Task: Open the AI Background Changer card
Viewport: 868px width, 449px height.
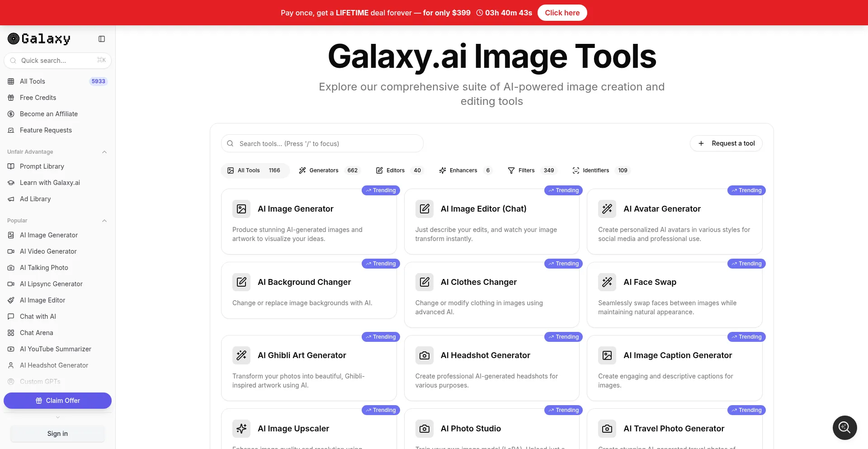Action: [x=309, y=290]
